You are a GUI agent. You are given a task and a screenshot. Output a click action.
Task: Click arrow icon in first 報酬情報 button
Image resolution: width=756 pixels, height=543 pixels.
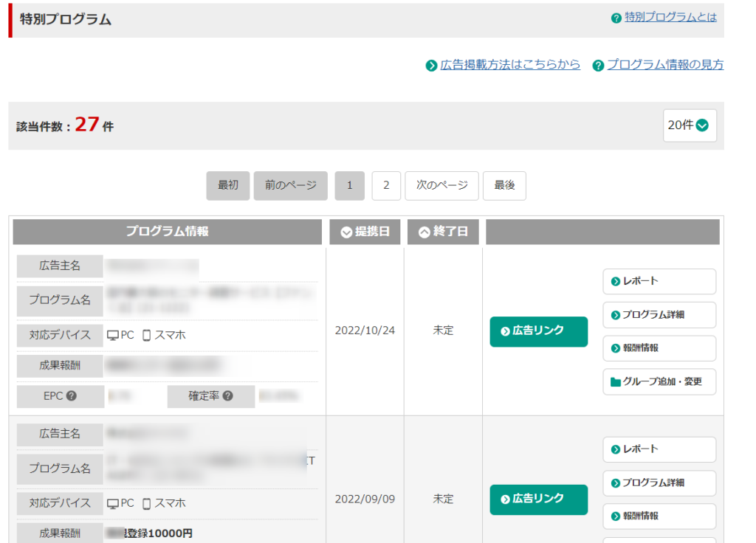coord(615,348)
